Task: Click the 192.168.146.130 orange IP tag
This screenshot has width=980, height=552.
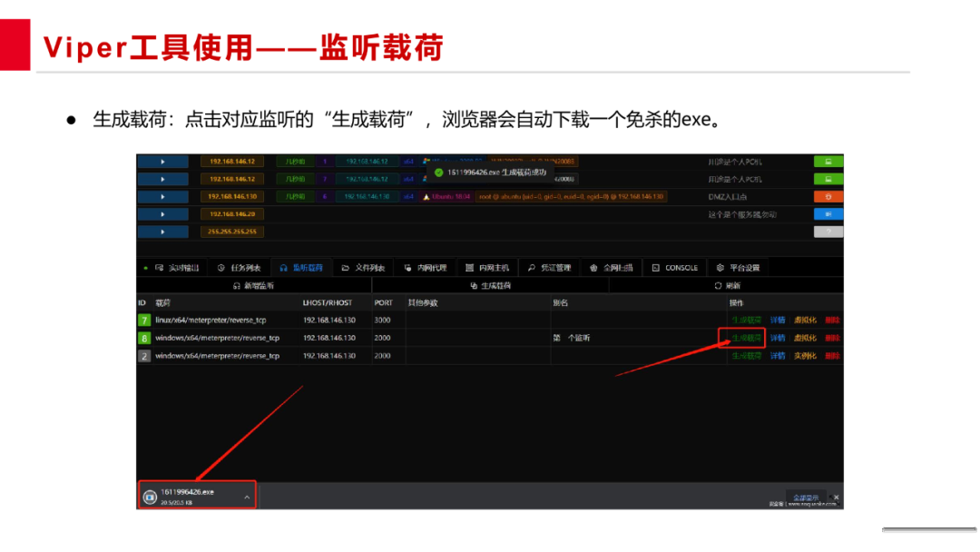Action: coord(232,196)
